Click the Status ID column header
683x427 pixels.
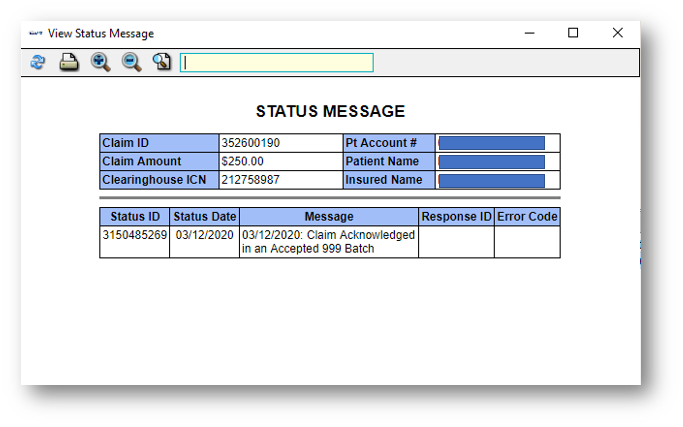click(x=134, y=217)
